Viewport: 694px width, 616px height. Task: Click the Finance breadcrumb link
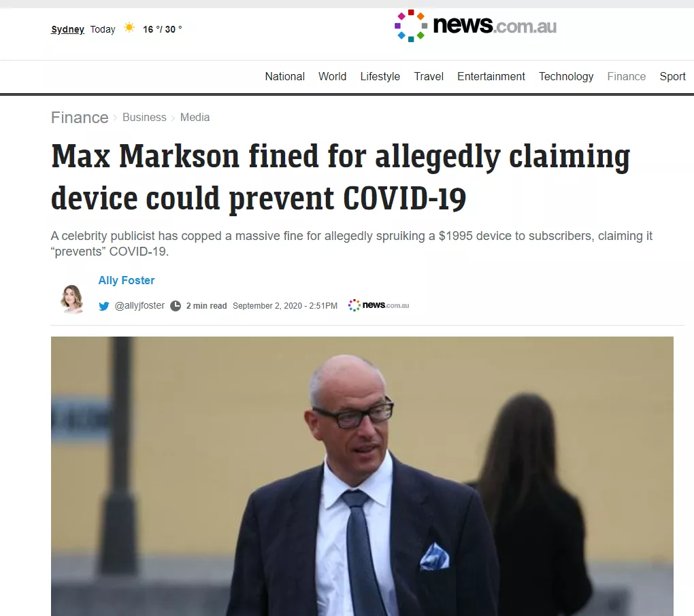tap(80, 118)
